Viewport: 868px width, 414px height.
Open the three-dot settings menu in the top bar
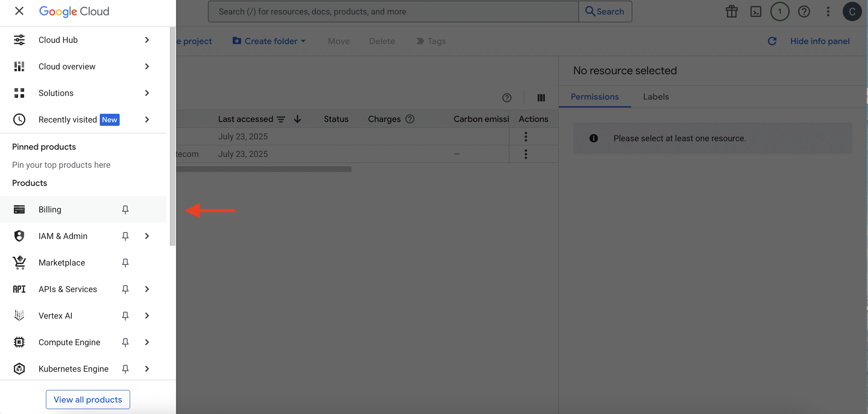(x=828, y=11)
